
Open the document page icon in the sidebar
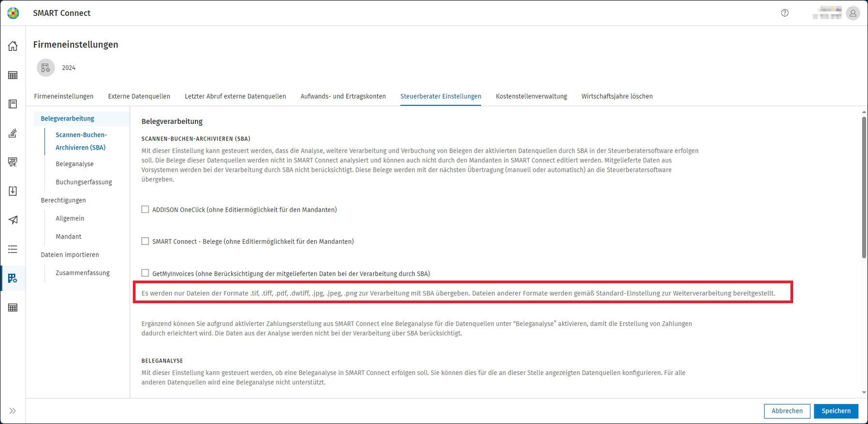coord(13,104)
